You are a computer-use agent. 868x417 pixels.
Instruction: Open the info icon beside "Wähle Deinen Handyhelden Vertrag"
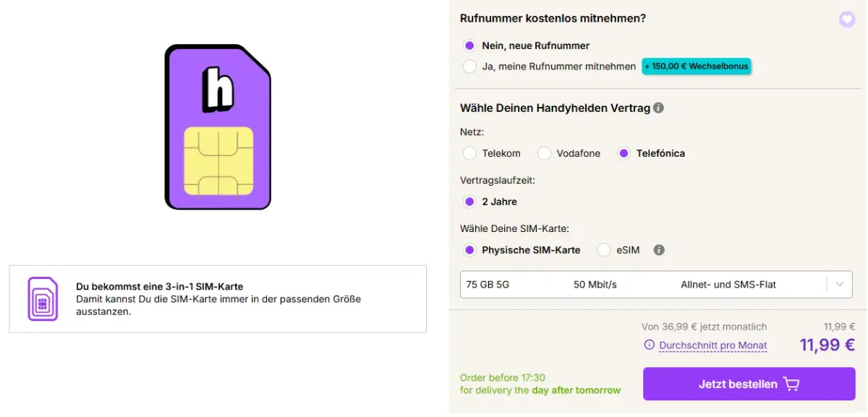(659, 108)
